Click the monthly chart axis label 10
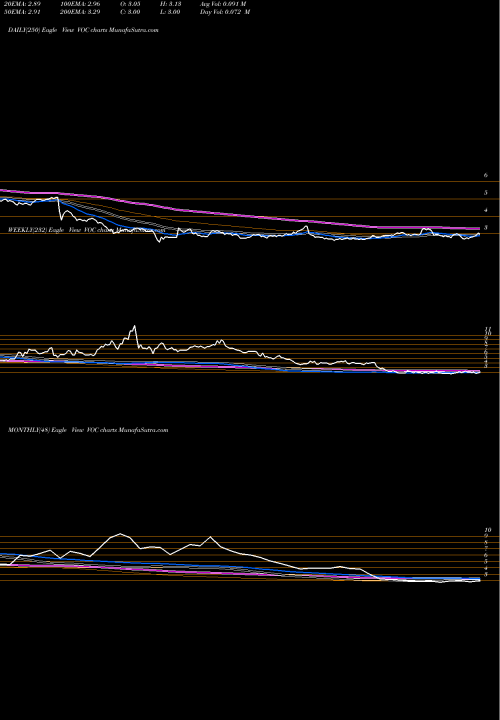Screen dimensions: 500x720 [488, 530]
